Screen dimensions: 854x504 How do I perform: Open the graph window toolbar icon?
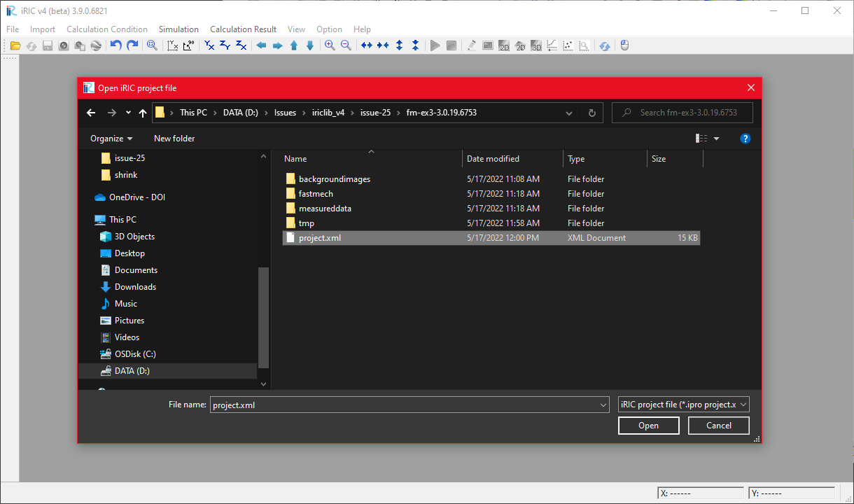552,45
